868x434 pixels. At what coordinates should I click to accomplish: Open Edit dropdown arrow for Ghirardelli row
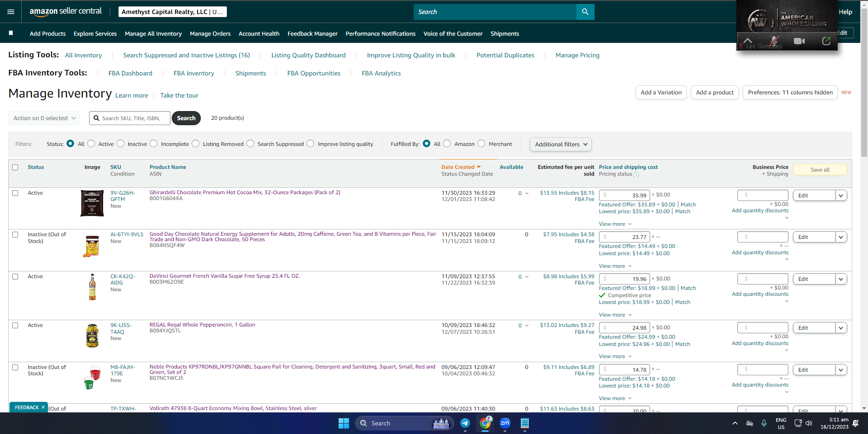(841, 196)
